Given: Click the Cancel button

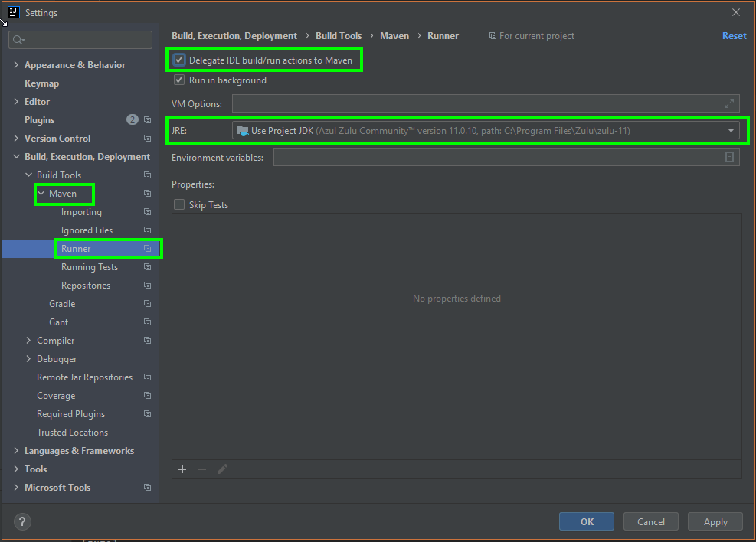Looking at the screenshot, I should point(651,521).
